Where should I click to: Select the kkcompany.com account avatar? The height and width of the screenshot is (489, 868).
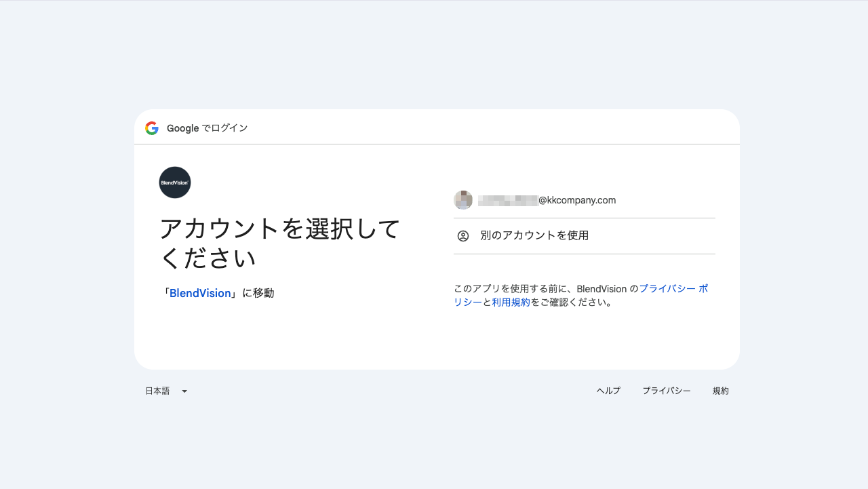tap(463, 200)
